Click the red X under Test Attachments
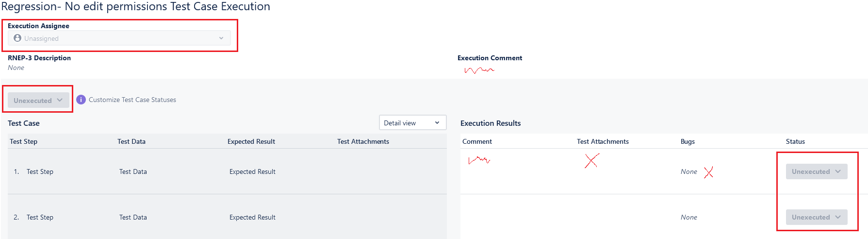 pos(592,160)
